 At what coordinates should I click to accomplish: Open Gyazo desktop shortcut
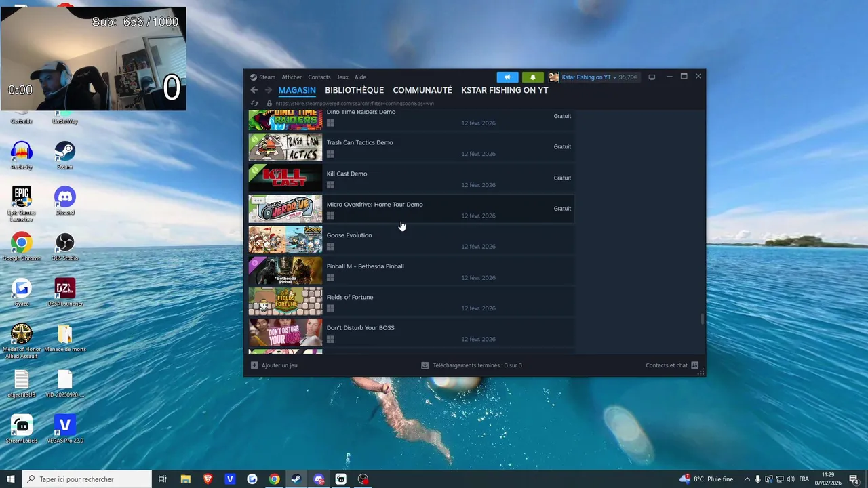[22, 292]
